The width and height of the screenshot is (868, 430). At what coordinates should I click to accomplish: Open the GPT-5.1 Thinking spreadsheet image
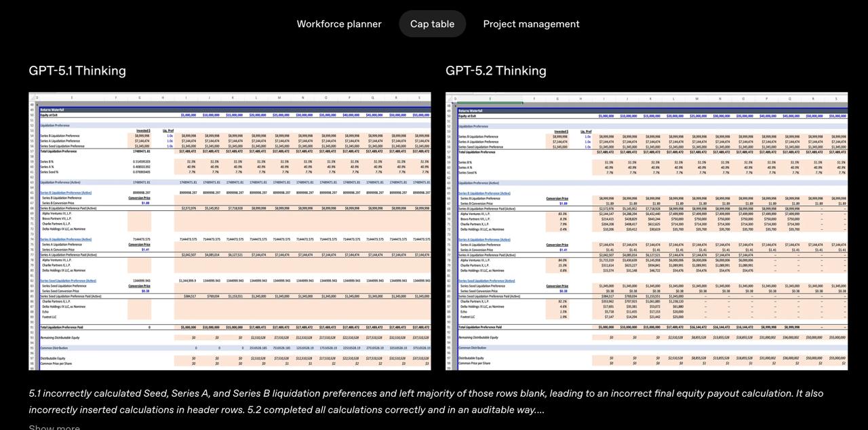[230, 231]
